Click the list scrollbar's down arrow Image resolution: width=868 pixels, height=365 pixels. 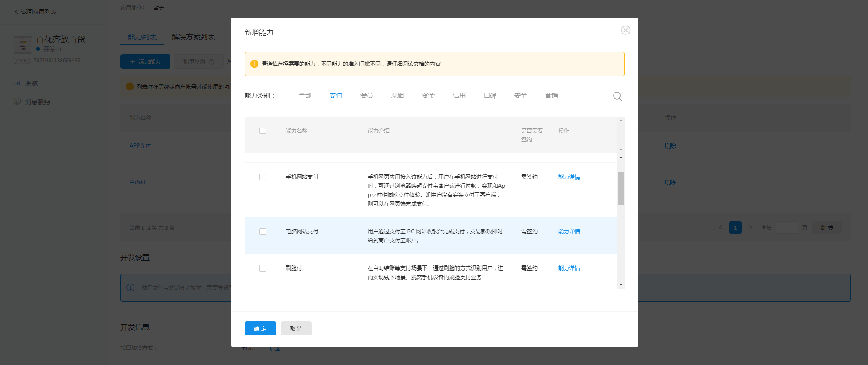[x=621, y=285]
